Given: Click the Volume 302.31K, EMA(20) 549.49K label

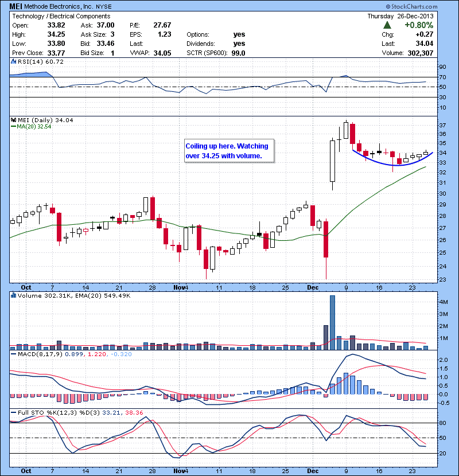Looking at the screenshot, I should (74, 295).
